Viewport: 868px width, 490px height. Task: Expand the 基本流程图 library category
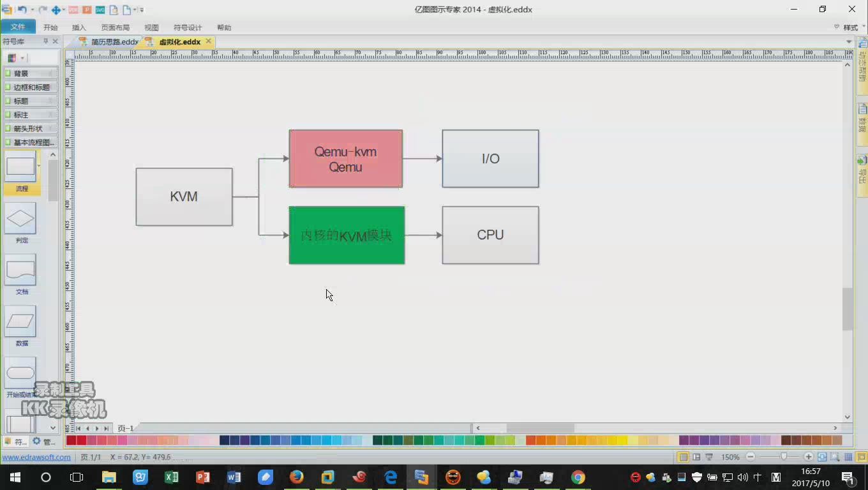[31, 142]
